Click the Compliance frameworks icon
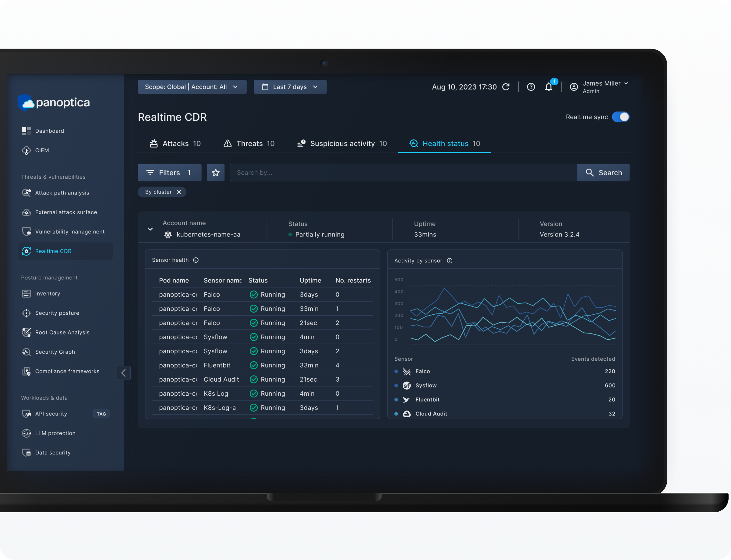Viewport: 731px width, 560px height. [x=26, y=371]
